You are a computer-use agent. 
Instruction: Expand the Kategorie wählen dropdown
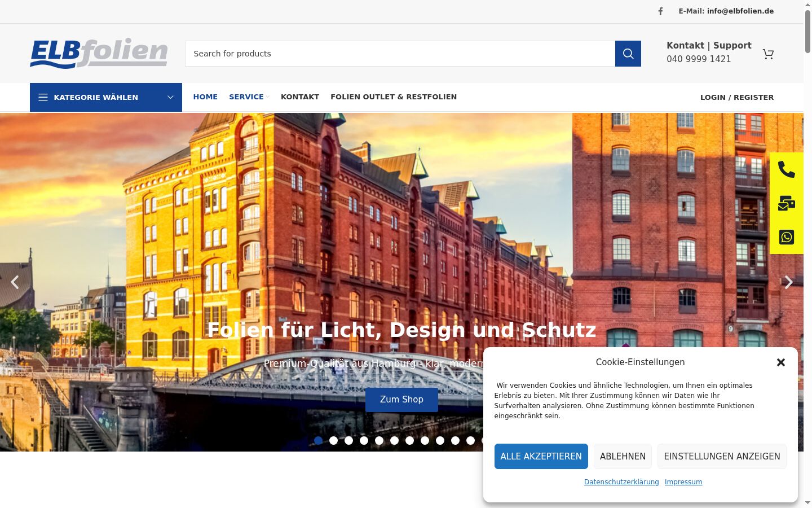coord(106,97)
